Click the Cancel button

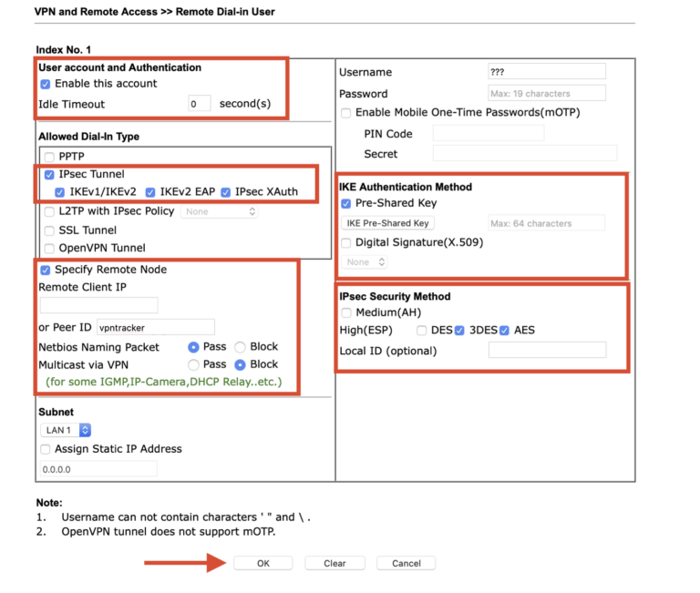pyautogui.click(x=406, y=563)
